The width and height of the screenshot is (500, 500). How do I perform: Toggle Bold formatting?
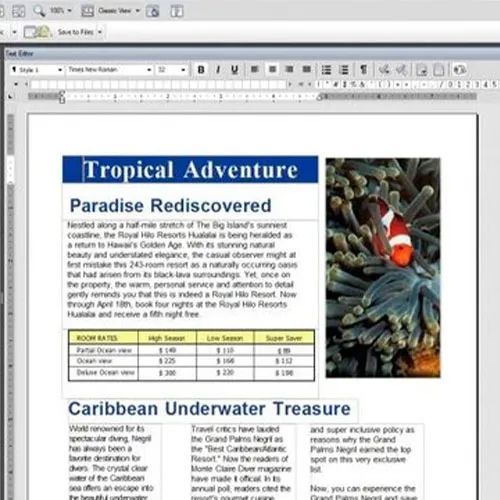201,70
